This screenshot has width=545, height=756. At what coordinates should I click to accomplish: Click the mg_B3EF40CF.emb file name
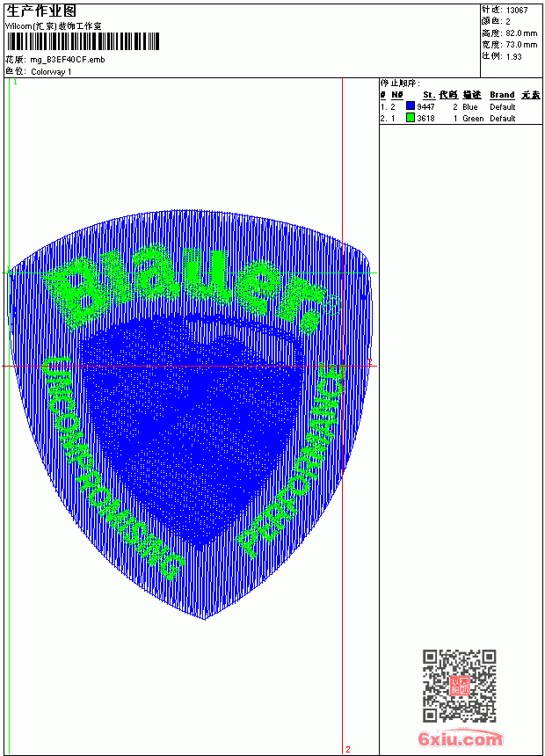click(68, 60)
